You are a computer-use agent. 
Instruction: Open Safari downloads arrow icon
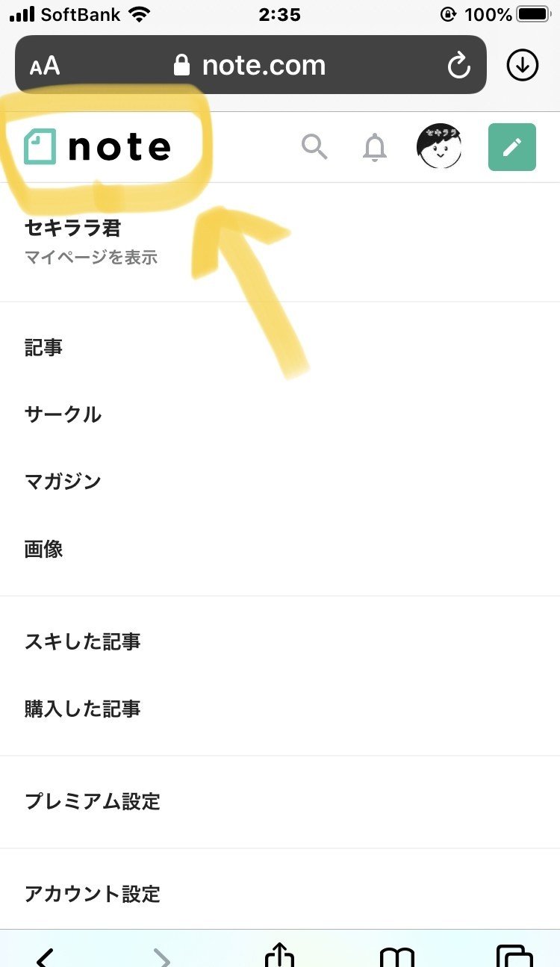pyautogui.click(x=523, y=66)
